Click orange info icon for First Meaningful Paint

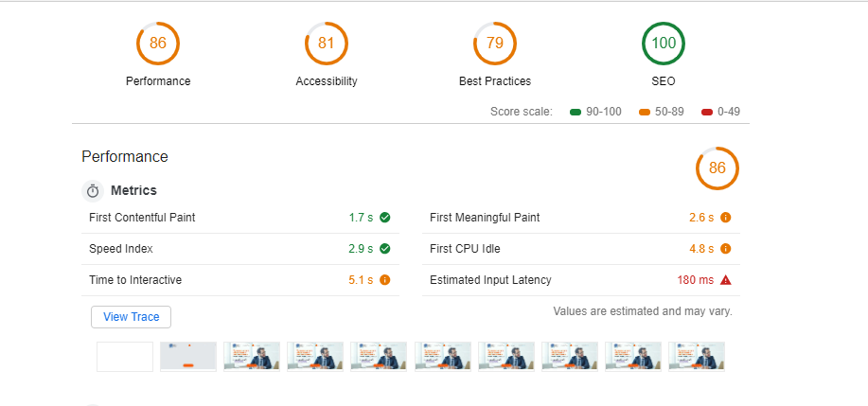[726, 218]
